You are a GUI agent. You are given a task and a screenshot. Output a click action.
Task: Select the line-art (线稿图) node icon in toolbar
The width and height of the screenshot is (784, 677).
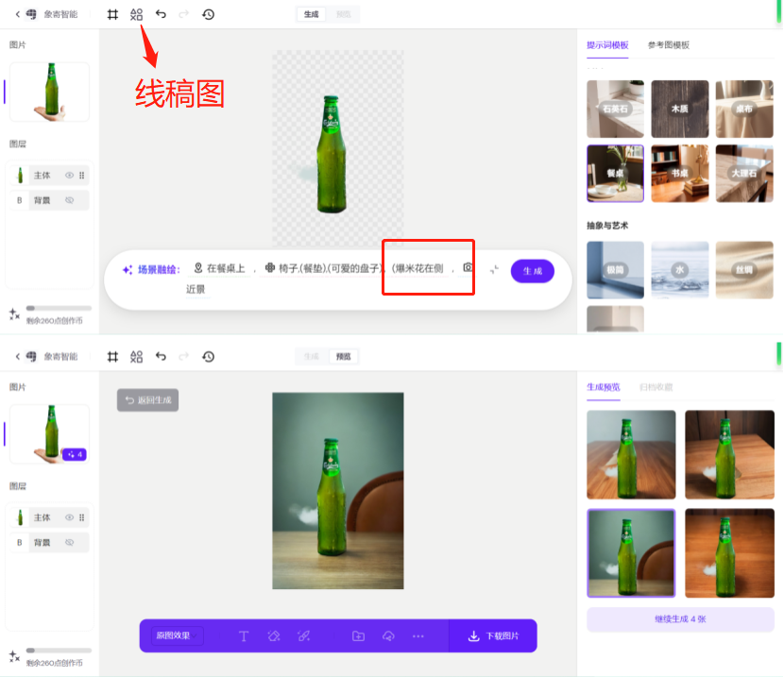click(136, 13)
